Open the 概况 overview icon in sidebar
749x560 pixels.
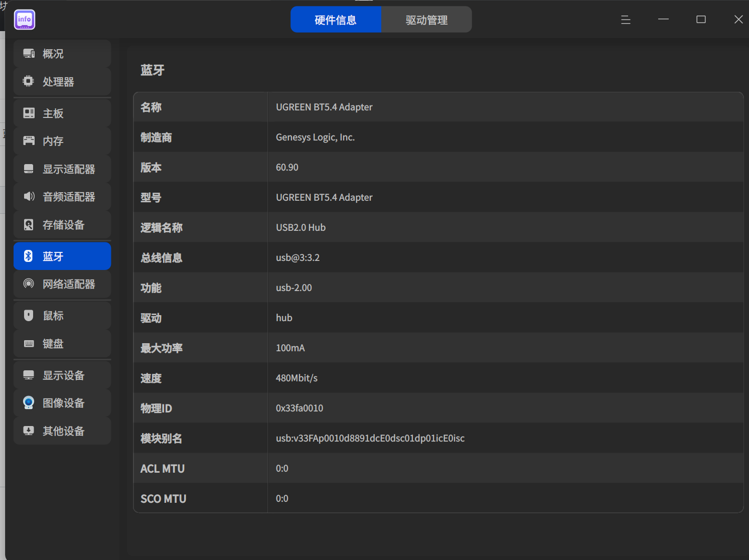[29, 53]
